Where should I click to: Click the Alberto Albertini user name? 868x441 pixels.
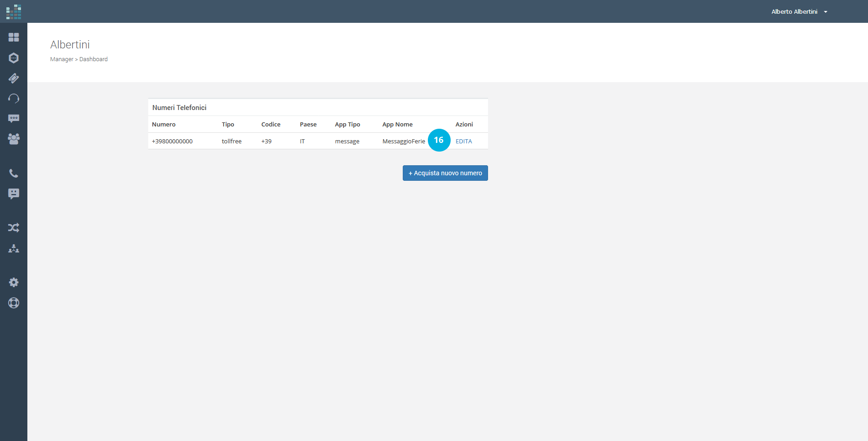tap(794, 12)
